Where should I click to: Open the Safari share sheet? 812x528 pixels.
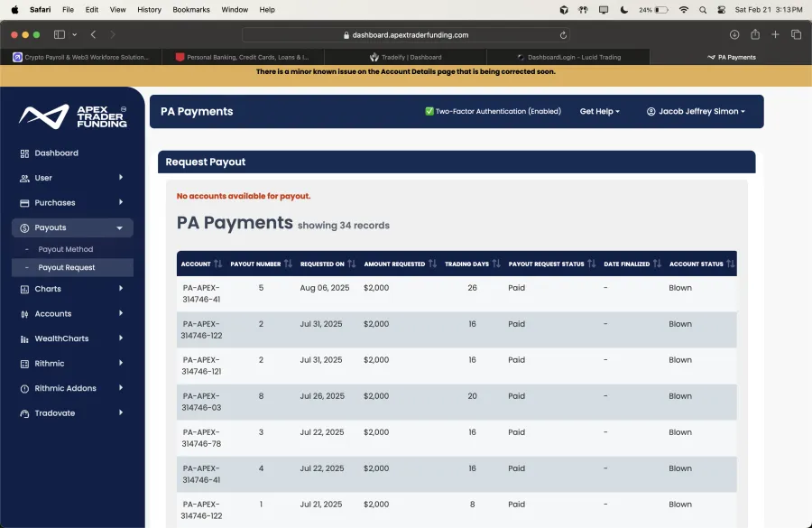[755, 34]
